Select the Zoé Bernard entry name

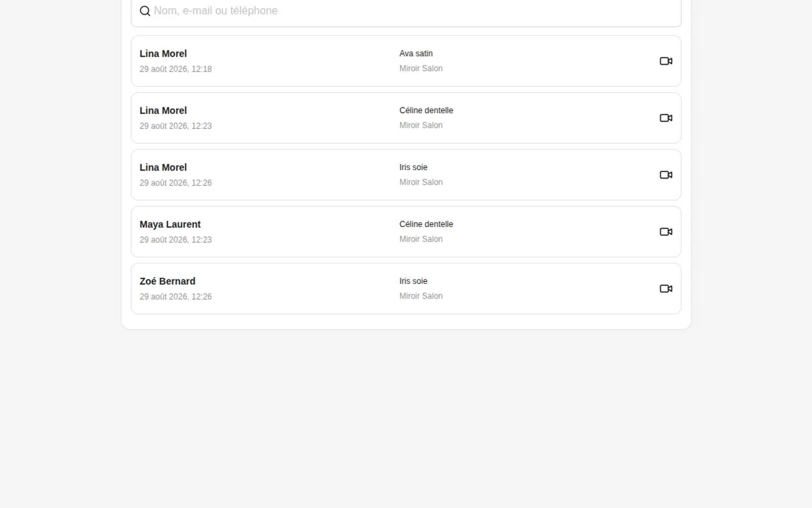tap(167, 281)
